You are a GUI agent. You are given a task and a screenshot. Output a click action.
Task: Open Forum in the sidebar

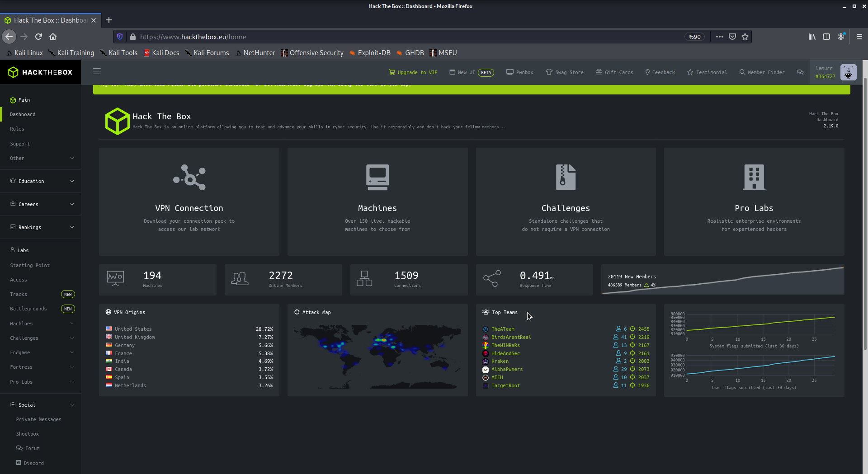pyautogui.click(x=28, y=448)
